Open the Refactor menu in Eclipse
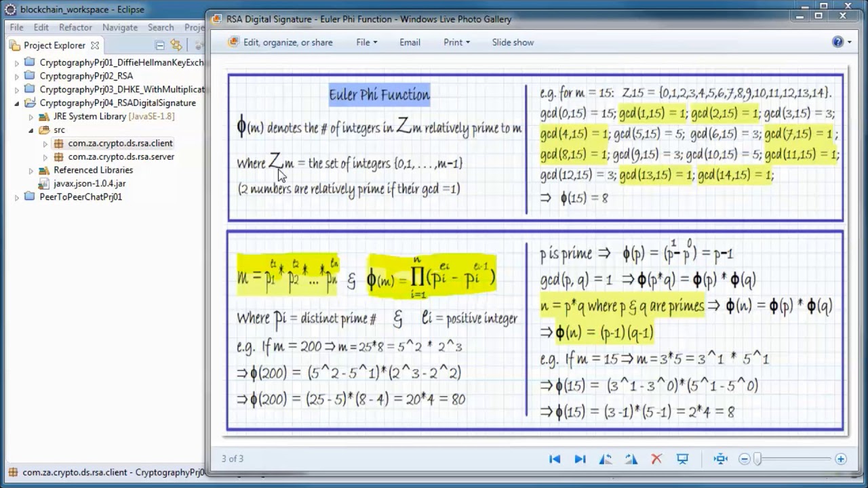 point(75,27)
